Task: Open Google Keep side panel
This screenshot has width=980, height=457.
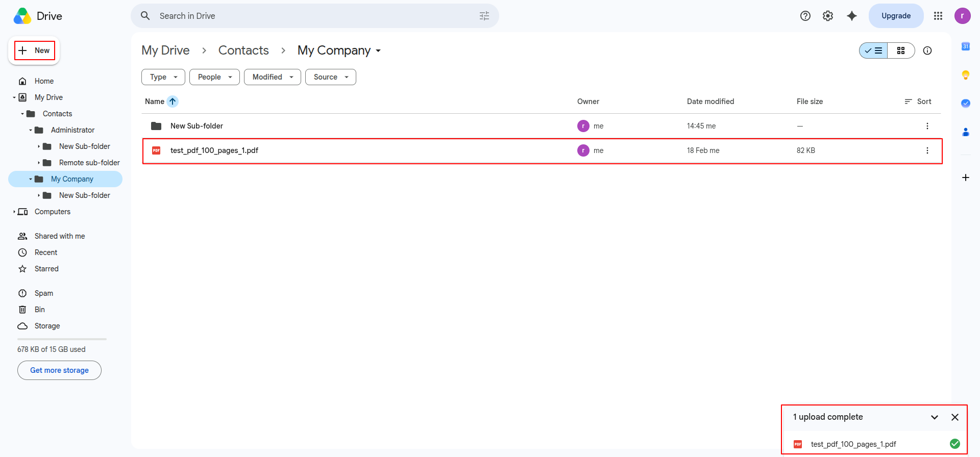Action: (966, 75)
